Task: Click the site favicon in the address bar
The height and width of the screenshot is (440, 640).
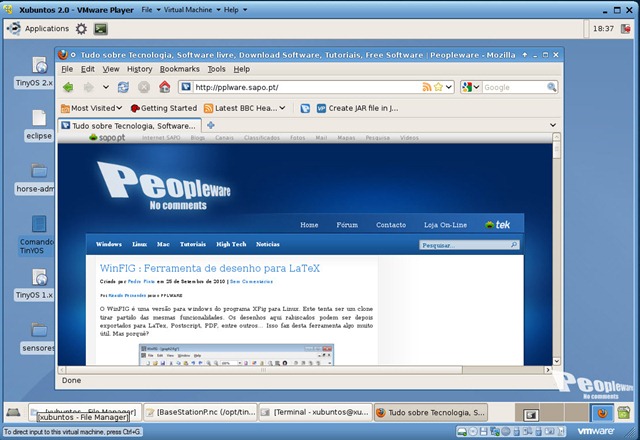Action: pyautogui.click(x=186, y=87)
